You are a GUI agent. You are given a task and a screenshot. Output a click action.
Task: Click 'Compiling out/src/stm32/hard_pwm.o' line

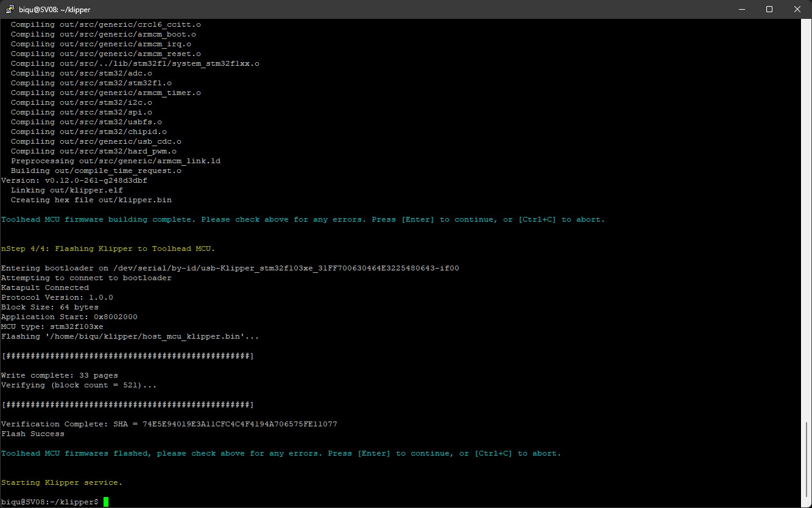(x=93, y=151)
